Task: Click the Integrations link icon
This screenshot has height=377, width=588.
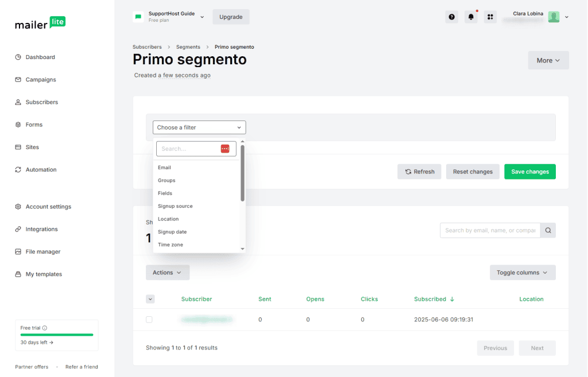Action: [18, 229]
